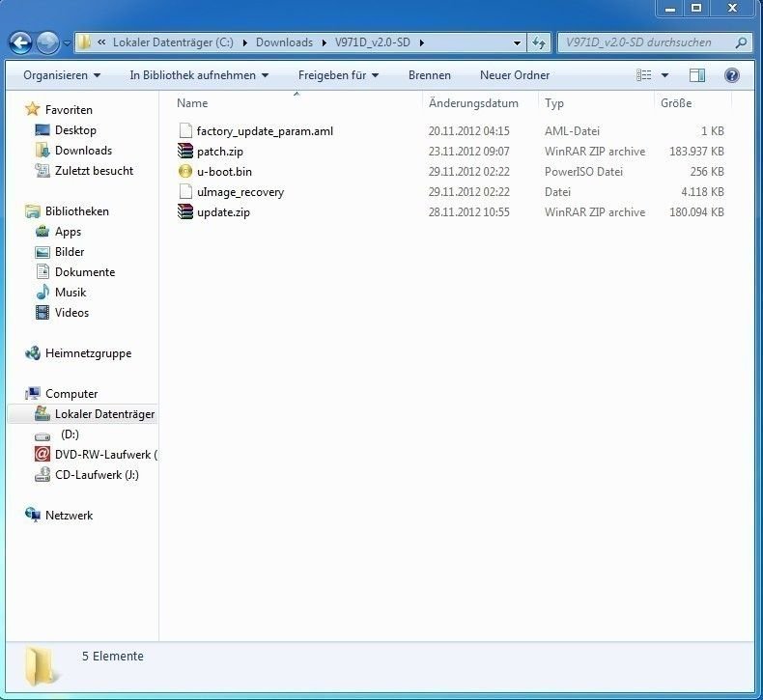763x700 pixels.
Task: Click the size value 183.937 KB
Action: click(x=696, y=152)
